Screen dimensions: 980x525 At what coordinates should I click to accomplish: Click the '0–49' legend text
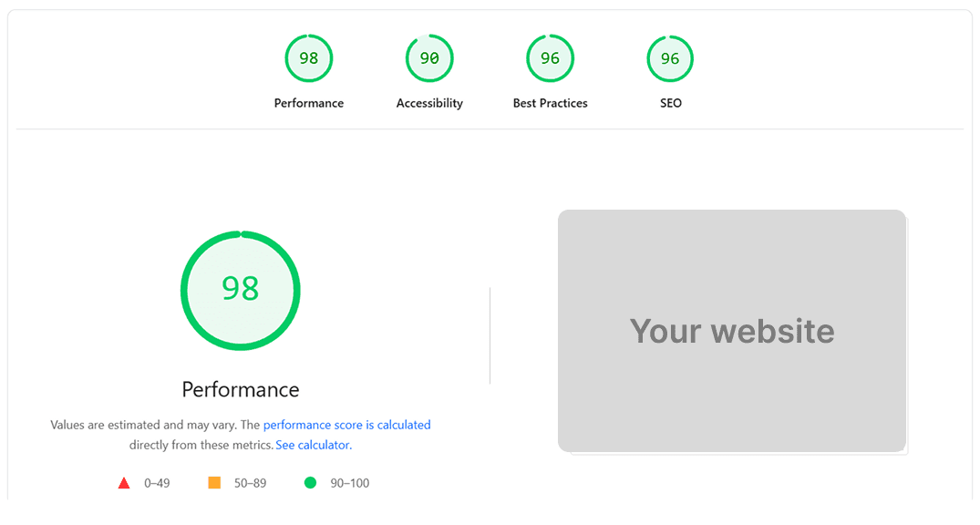click(157, 483)
